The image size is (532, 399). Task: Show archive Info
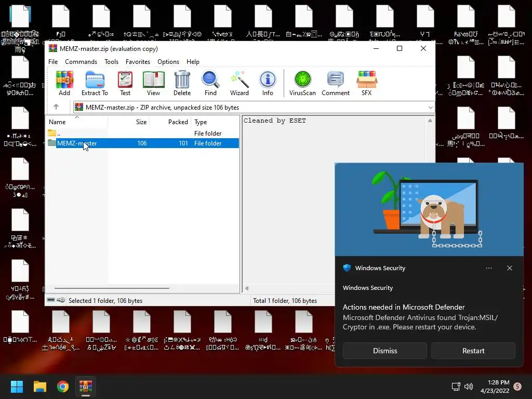pyautogui.click(x=268, y=83)
